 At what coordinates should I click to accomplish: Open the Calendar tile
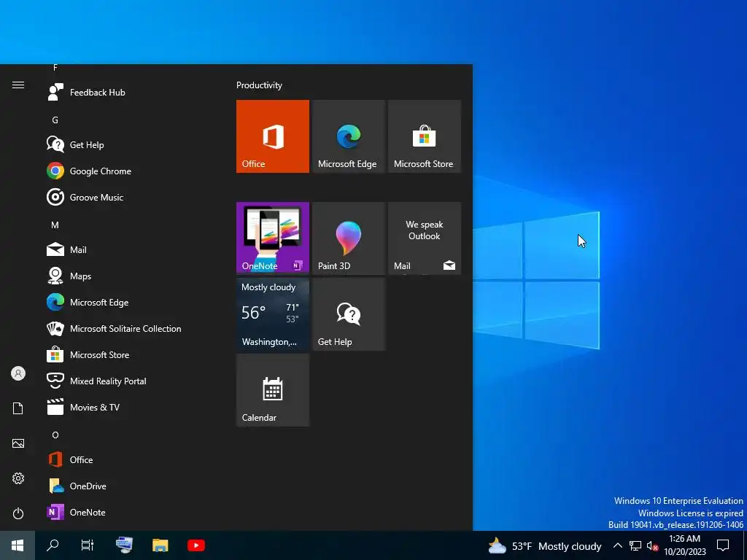click(x=273, y=390)
